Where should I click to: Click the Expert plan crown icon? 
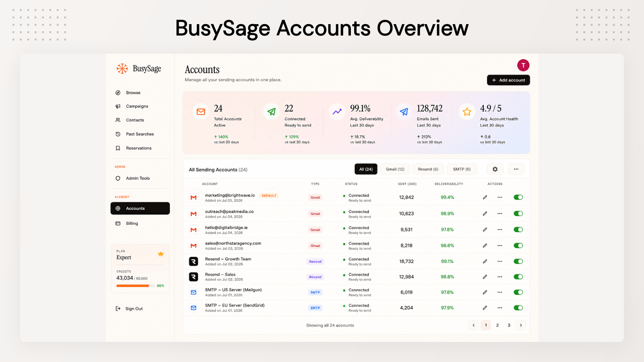pyautogui.click(x=161, y=254)
